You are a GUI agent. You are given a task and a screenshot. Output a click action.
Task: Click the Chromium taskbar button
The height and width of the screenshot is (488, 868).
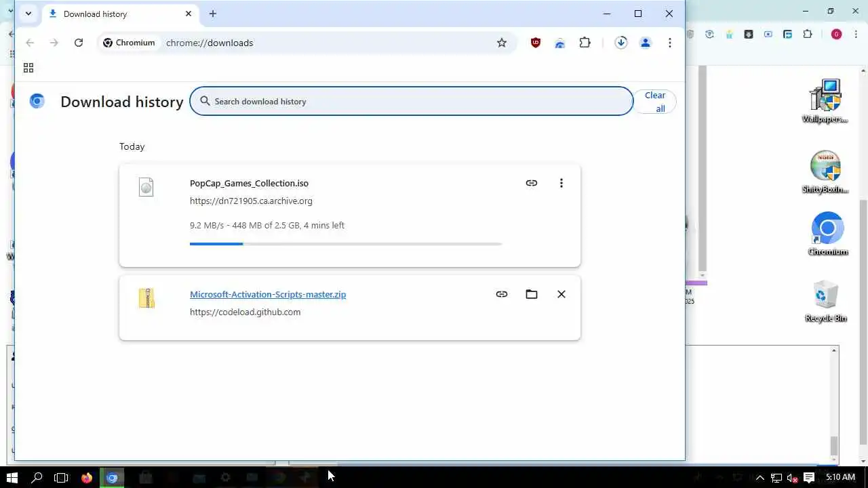112,477
